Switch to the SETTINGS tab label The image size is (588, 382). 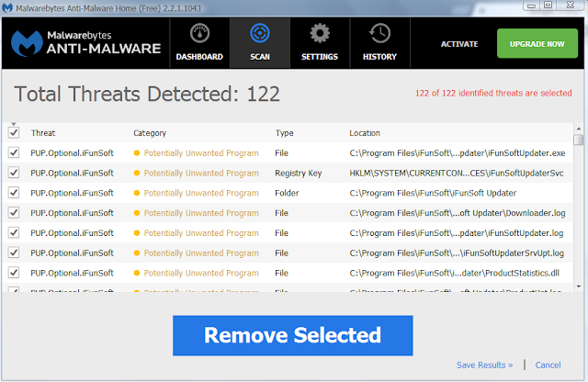click(x=320, y=57)
